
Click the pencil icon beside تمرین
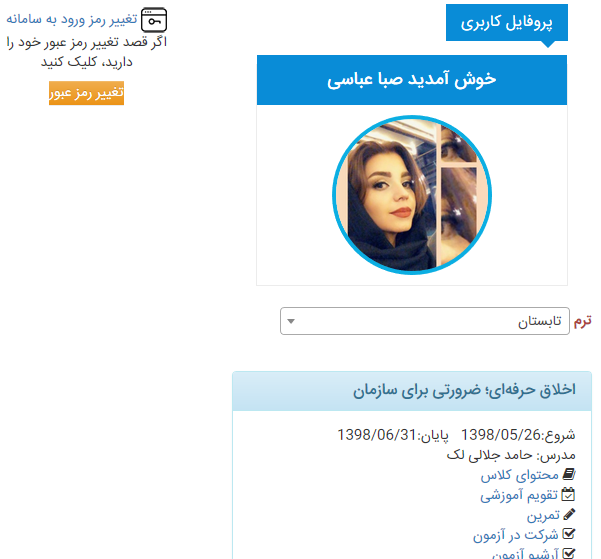(x=569, y=515)
